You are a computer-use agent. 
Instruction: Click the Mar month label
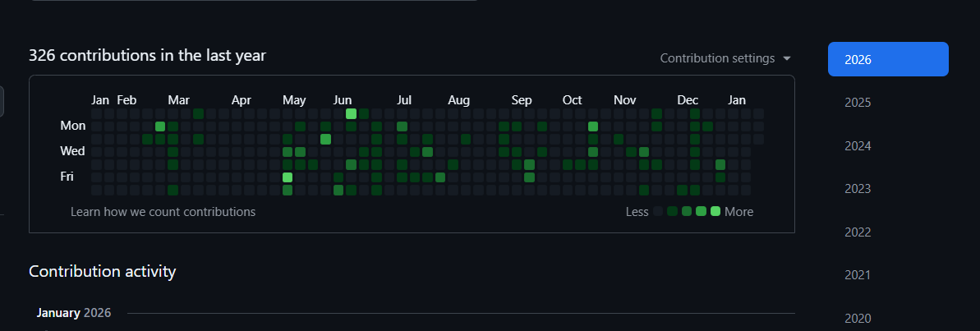pos(179,100)
